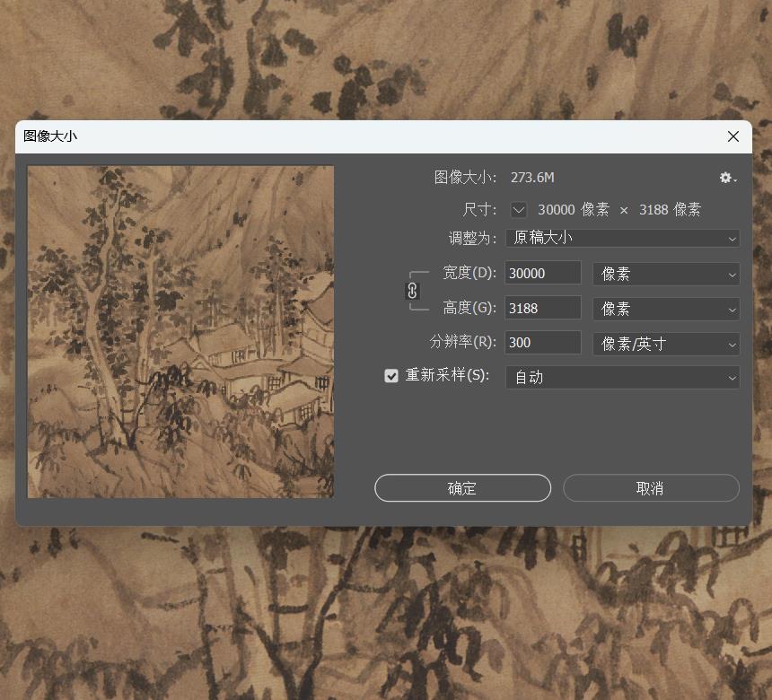Click the 分辨率(R): label
Image resolution: width=772 pixels, height=700 pixels.
[463, 342]
